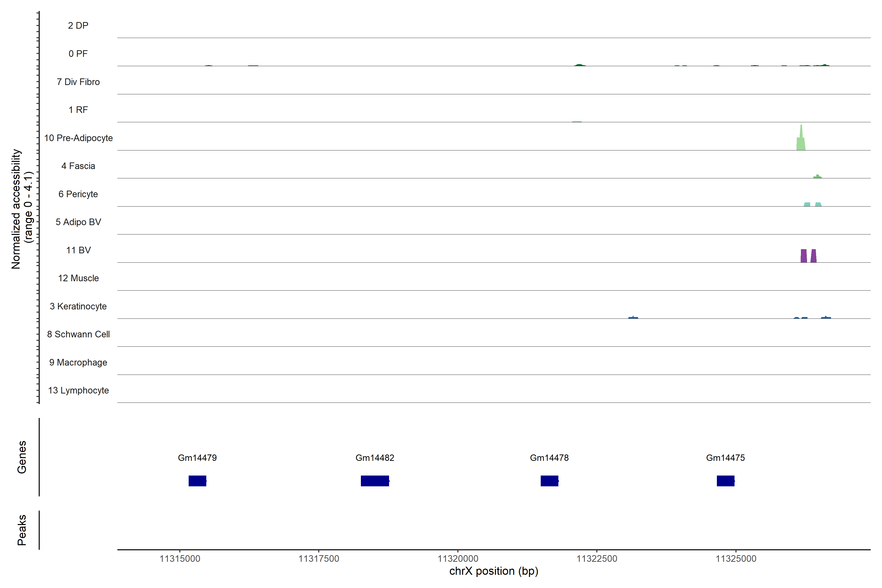Click the 11315000 axis tick label
This screenshot has width=882, height=588.
(x=180, y=558)
